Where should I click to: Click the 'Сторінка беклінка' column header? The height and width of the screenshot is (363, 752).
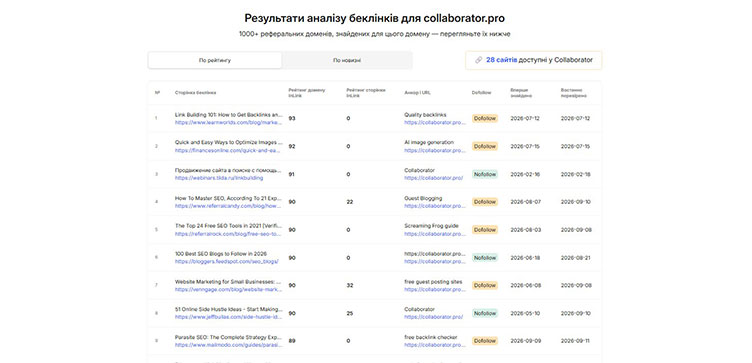click(196, 93)
